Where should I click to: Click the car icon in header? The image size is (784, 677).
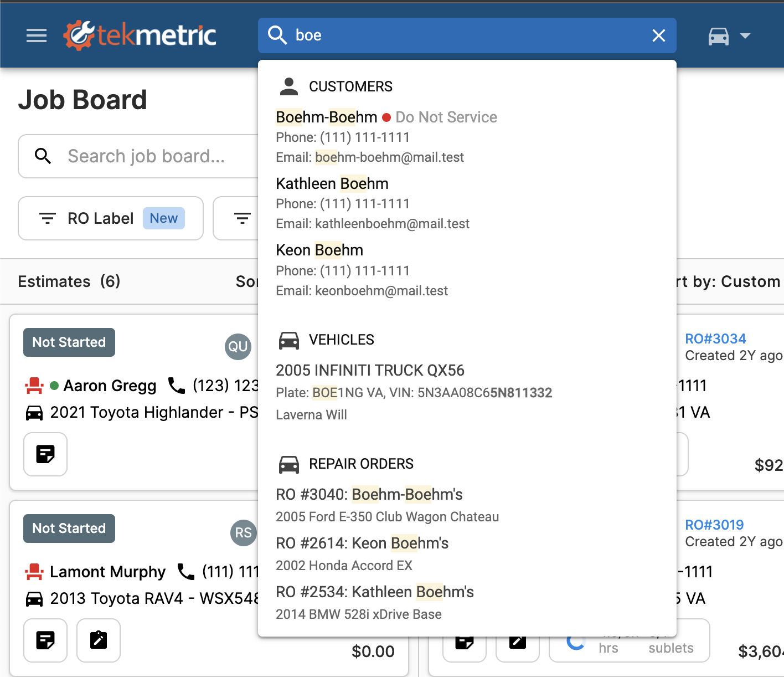(x=719, y=36)
